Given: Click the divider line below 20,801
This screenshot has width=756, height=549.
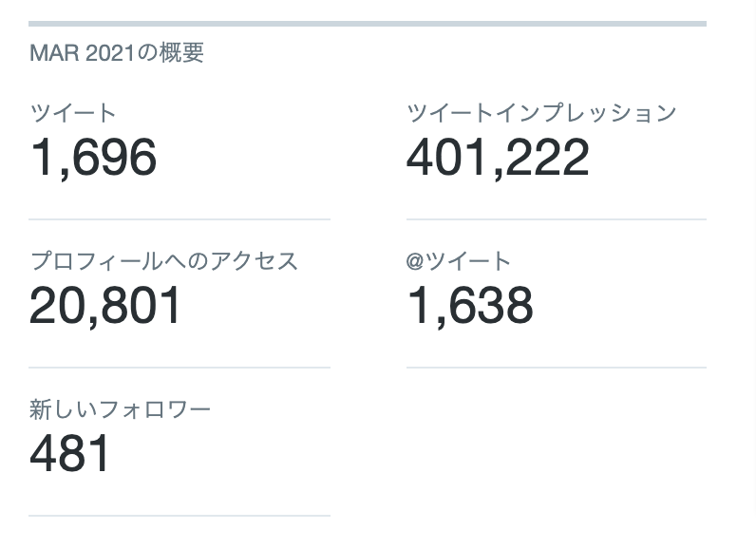Looking at the screenshot, I should point(180,368).
